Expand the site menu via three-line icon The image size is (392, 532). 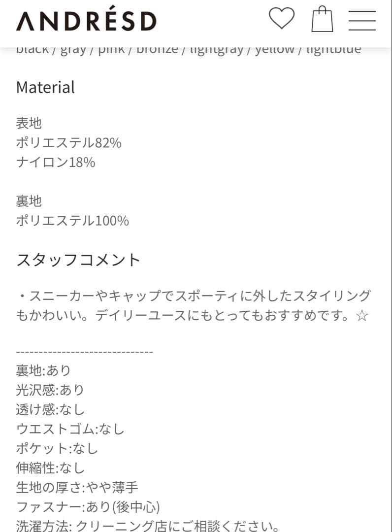(362, 20)
